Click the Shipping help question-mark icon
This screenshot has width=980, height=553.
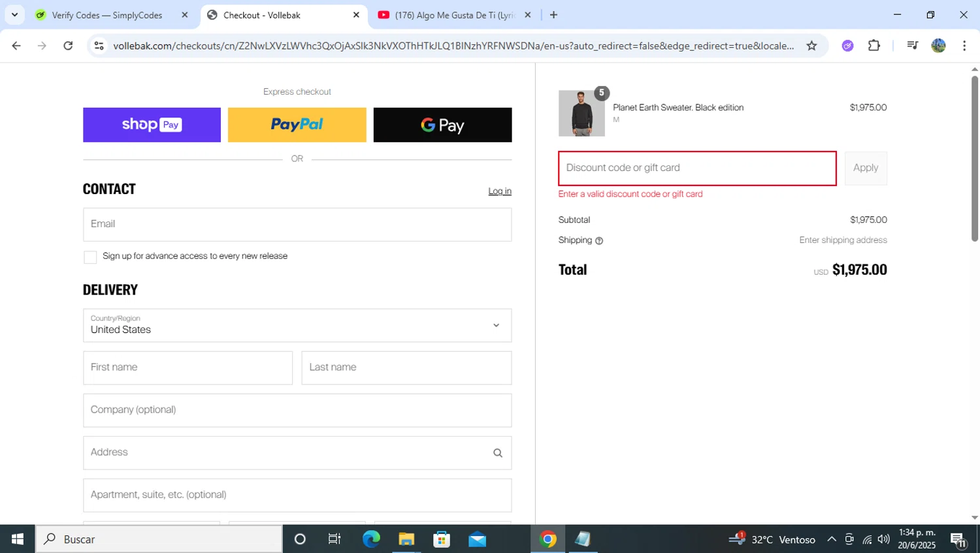599,241
